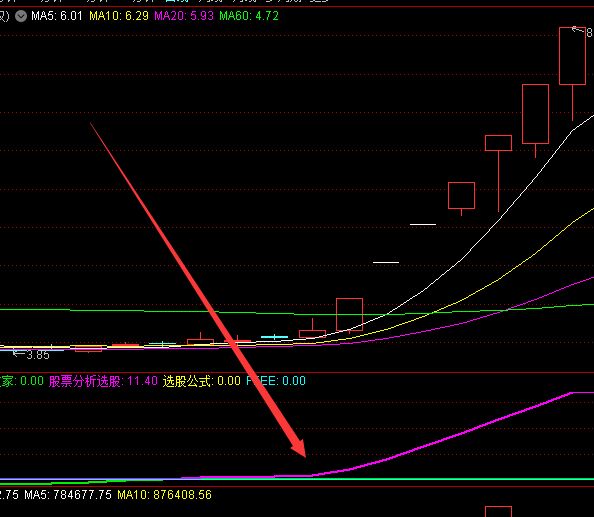
Task: Click the volume MA10: 876408.56 label
Action: point(164,495)
